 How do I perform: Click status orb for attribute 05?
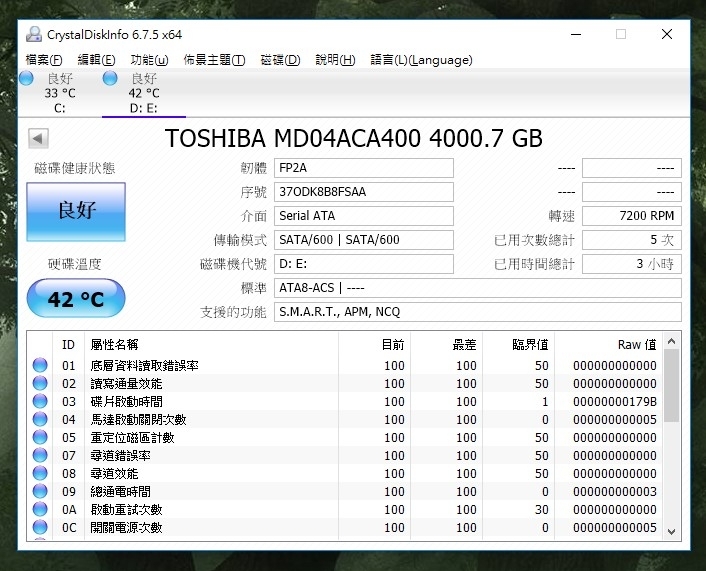tap(40, 437)
